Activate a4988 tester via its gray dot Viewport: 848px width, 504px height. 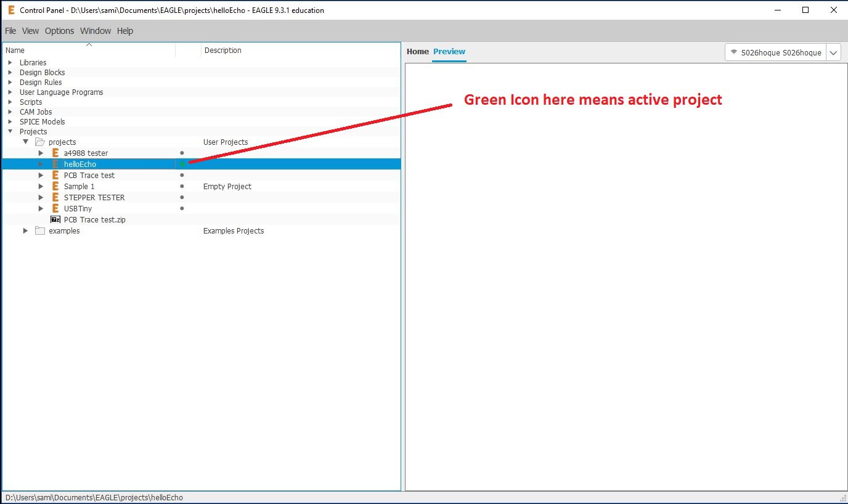click(x=182, y=153)
